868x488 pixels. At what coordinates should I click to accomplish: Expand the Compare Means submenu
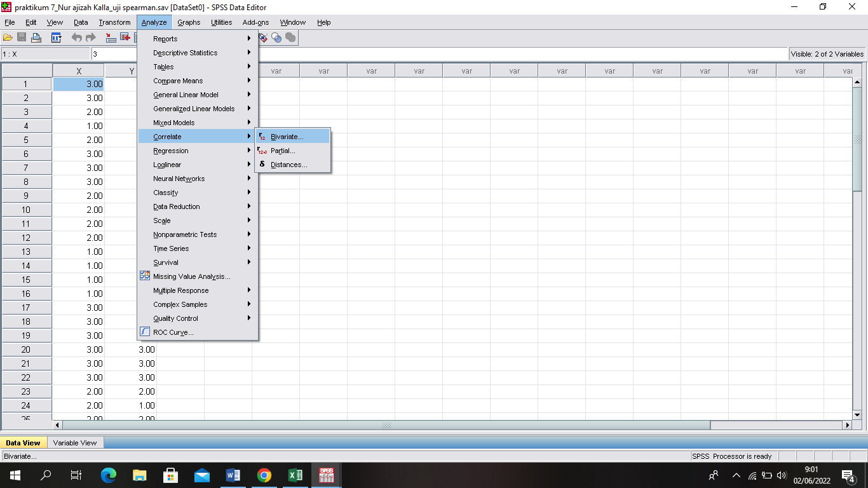pos(198,81)
